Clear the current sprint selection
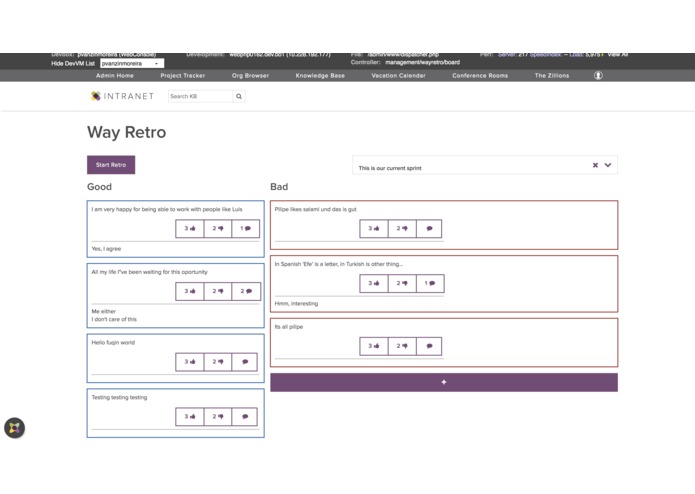Viewport: 695px width, 494px height. coord(595,165)
